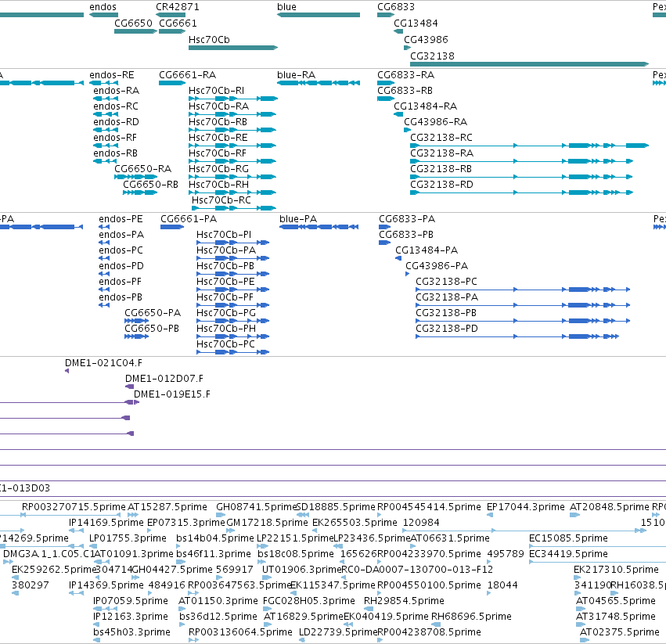This screenshot has height=644, width=666.
Task: Click the CG6833-PA protein label
Action: click(x=407, y=219)
